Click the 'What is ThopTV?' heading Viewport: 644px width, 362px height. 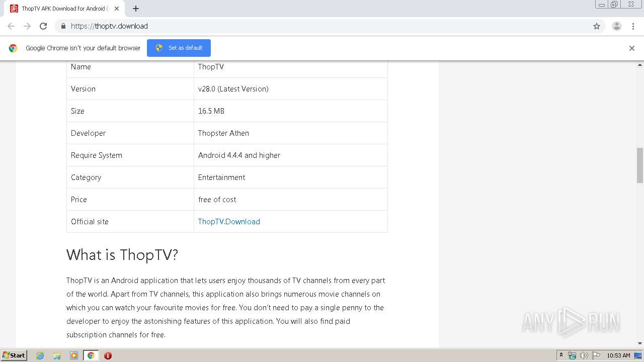pyautogui.click(x=122, y=255)
